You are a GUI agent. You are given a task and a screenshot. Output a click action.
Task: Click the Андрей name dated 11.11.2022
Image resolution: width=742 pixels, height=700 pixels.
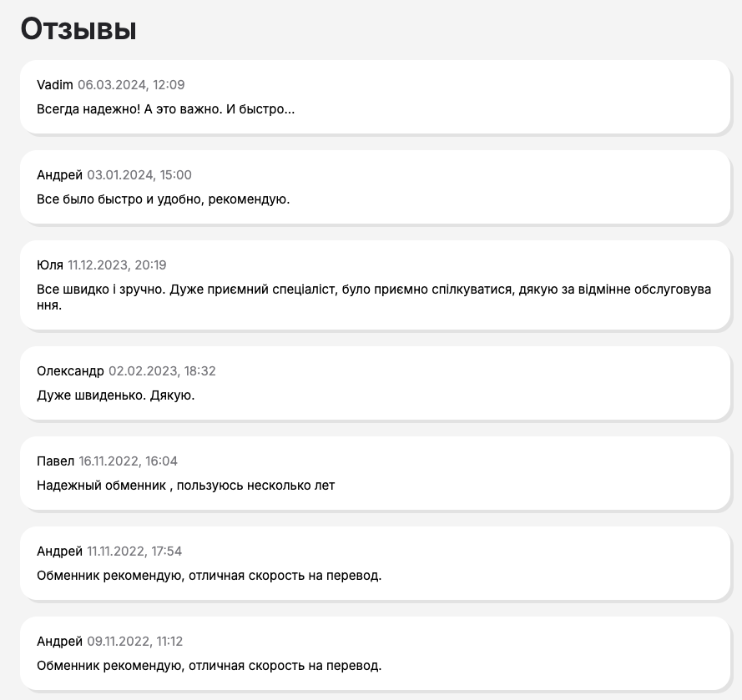tap(59, 551)
